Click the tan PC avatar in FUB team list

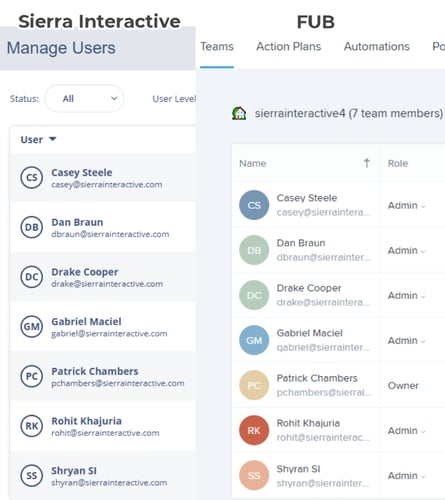(254, 385)
